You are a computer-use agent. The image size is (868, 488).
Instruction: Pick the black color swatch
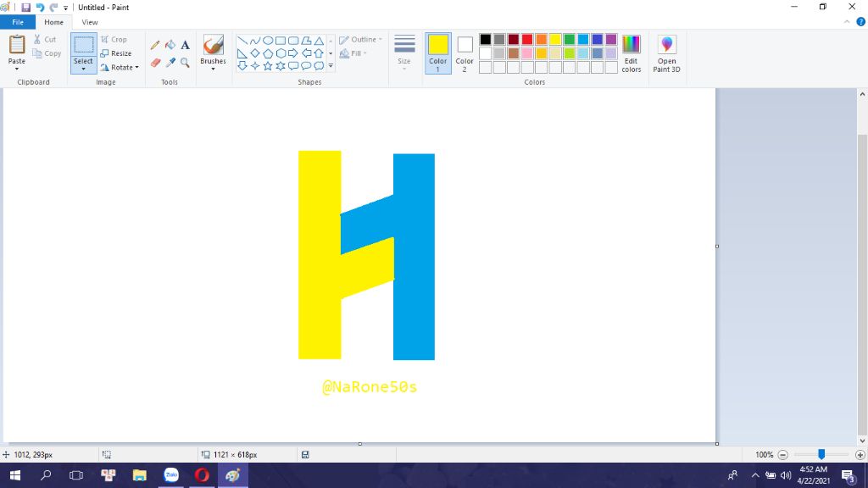[486, 39]
